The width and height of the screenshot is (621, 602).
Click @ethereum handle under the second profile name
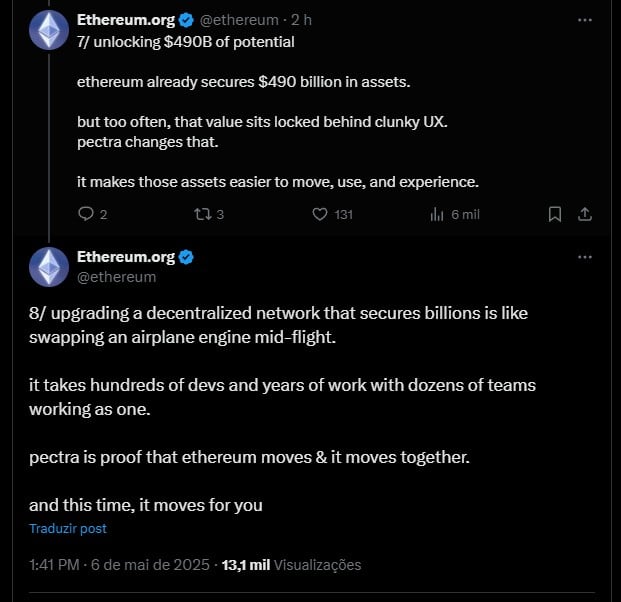coord(116,277)
